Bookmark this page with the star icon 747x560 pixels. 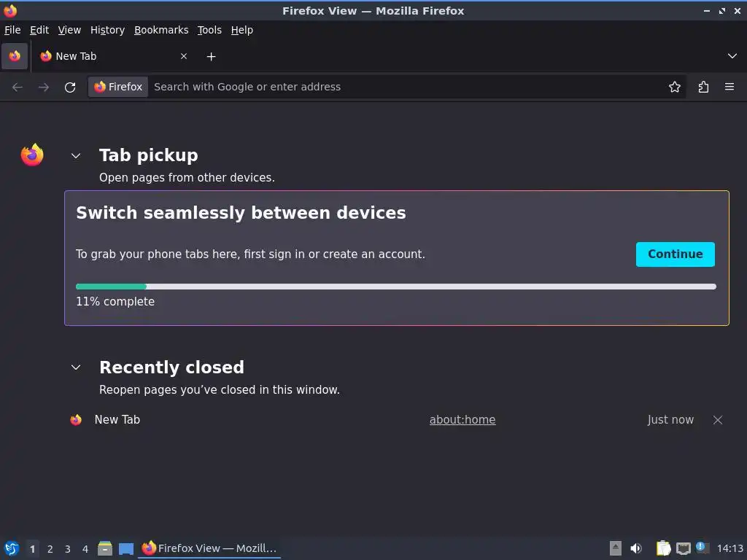click(x=675, y=87)
